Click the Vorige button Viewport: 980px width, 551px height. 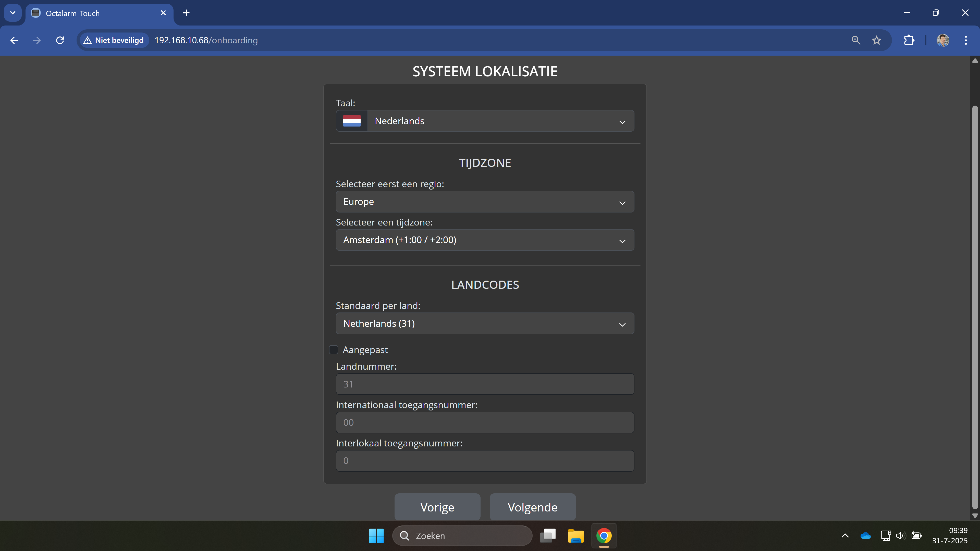coord(437,507)
